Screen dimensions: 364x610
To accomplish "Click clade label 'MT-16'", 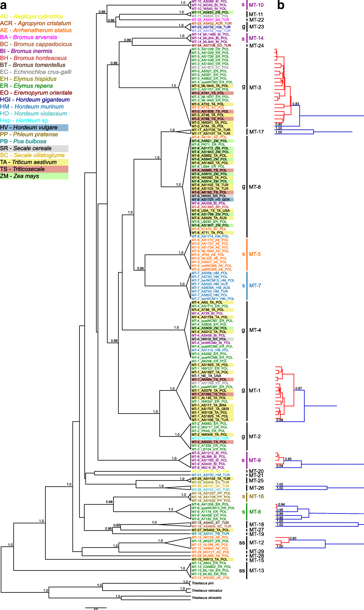I will pos(257,496).
